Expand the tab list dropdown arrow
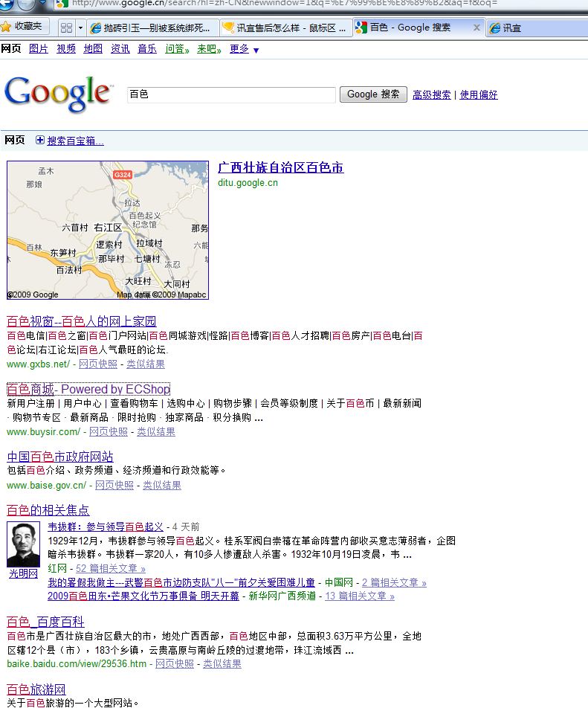Screen dimensions: 588x708 (80, 28)
